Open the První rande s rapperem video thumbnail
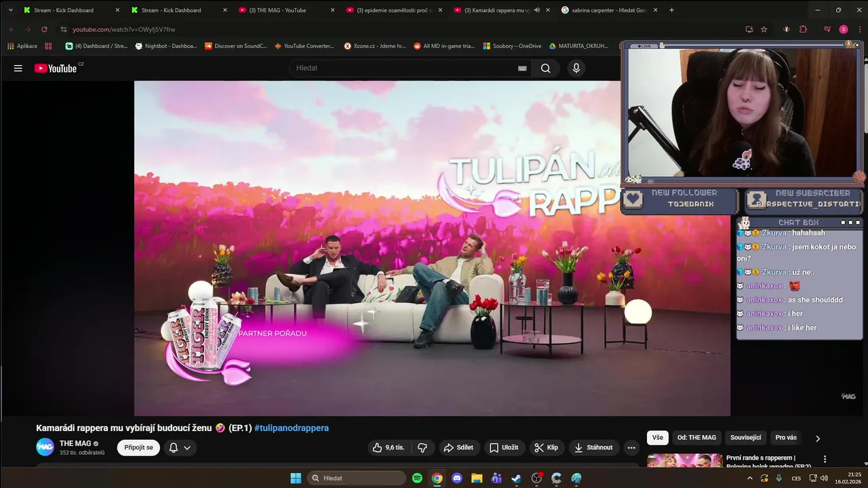Image resolution: width=868 pixels, height=488 pixels. [x=684, y=461]
